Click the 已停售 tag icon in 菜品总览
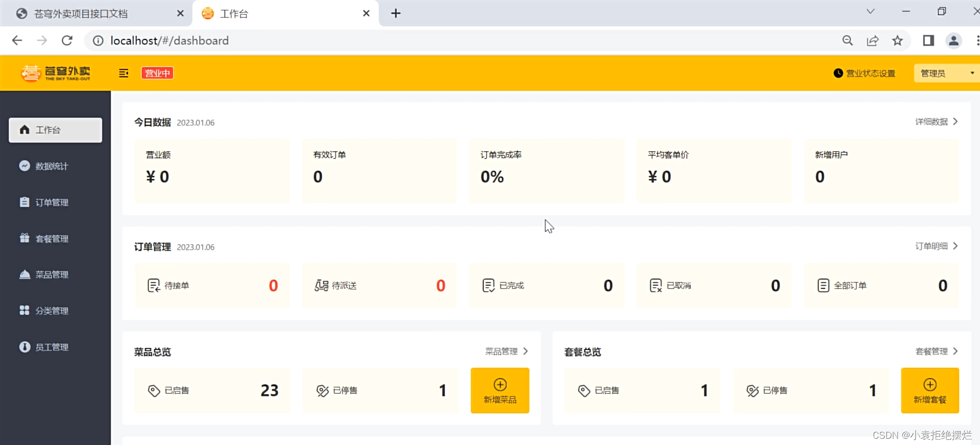 click(x=323, y=391)
